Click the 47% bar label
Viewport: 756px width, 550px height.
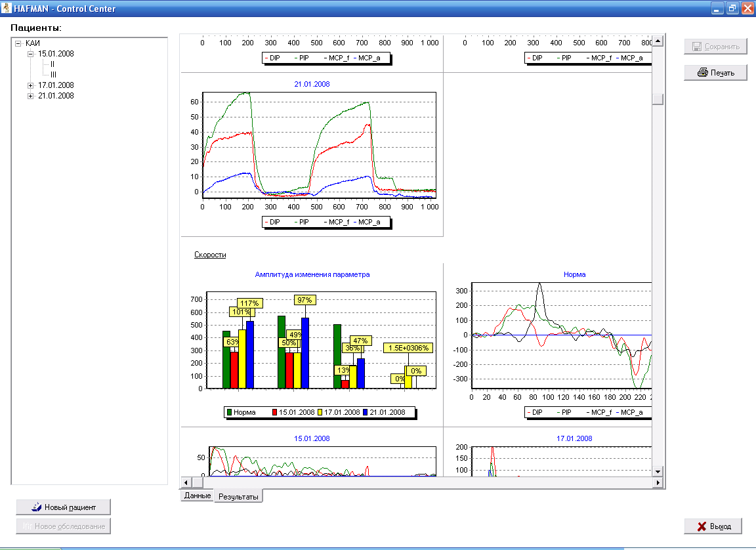(x=361, y=341)
